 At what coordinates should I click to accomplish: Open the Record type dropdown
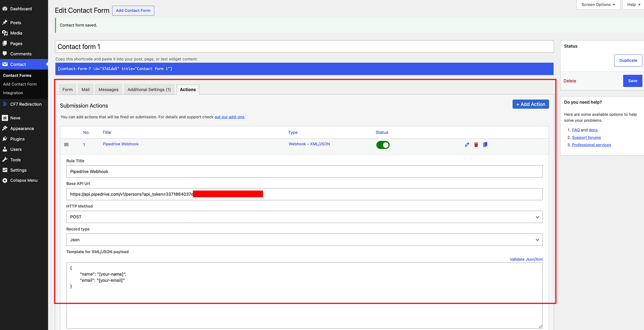click(304, 240)
